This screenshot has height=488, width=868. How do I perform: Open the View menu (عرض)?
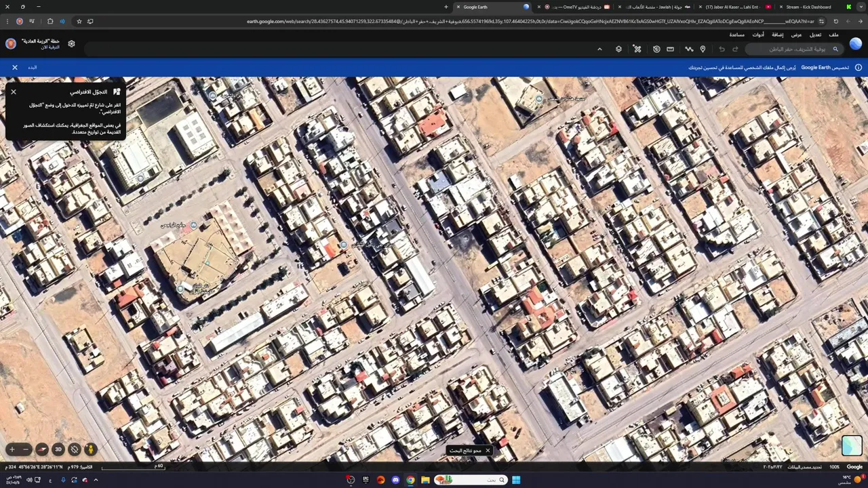click(796, 35)
